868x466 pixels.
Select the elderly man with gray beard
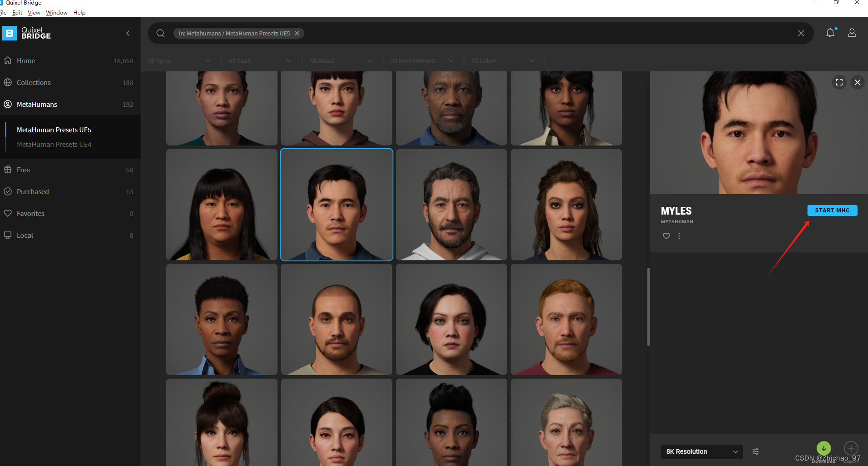tap(451, 108)
